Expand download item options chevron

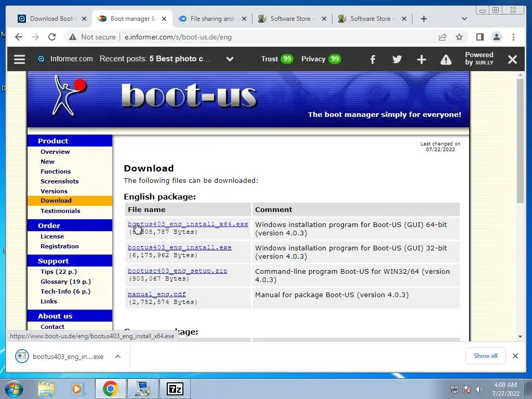(118, 356)
